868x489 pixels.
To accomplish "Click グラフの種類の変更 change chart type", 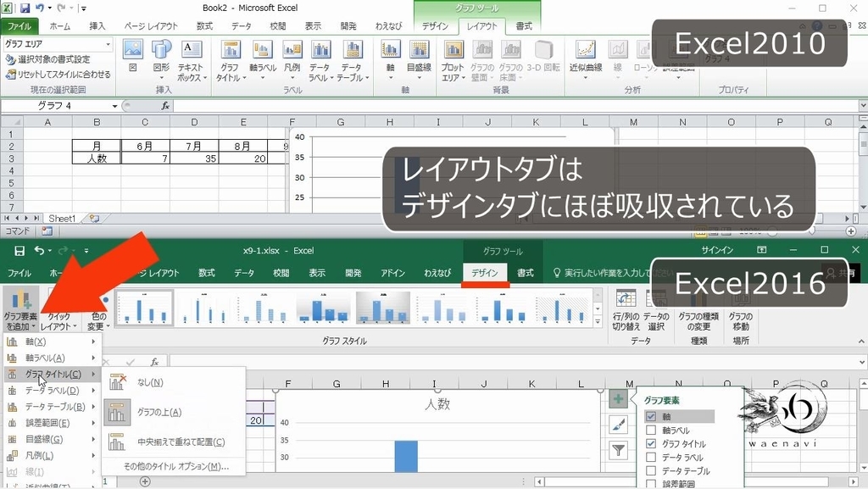I will point(698,311).
